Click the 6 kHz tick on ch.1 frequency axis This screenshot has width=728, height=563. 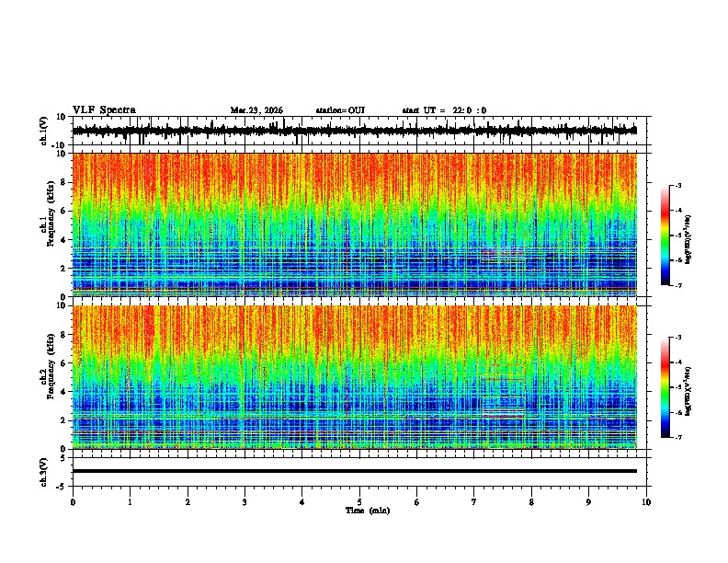click(x=63, y=211)
